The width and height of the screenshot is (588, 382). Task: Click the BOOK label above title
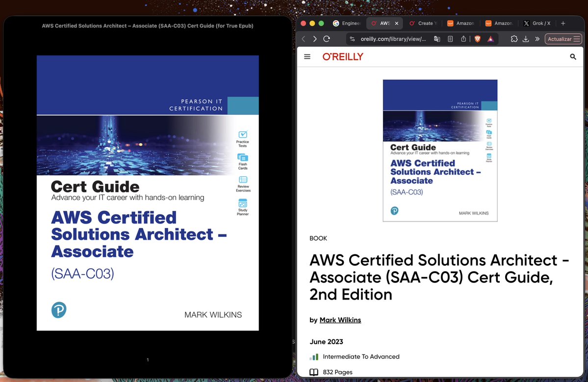point(318,238)
